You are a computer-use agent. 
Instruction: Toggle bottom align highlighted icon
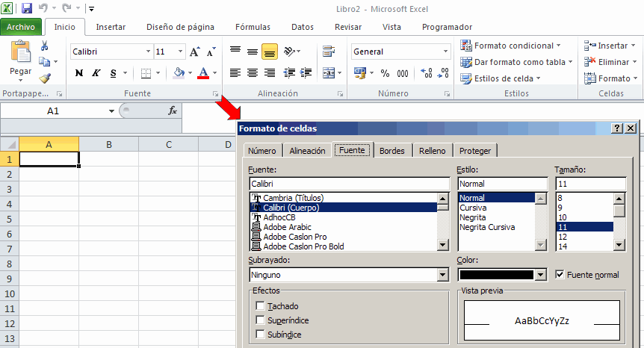pos(270,52)
